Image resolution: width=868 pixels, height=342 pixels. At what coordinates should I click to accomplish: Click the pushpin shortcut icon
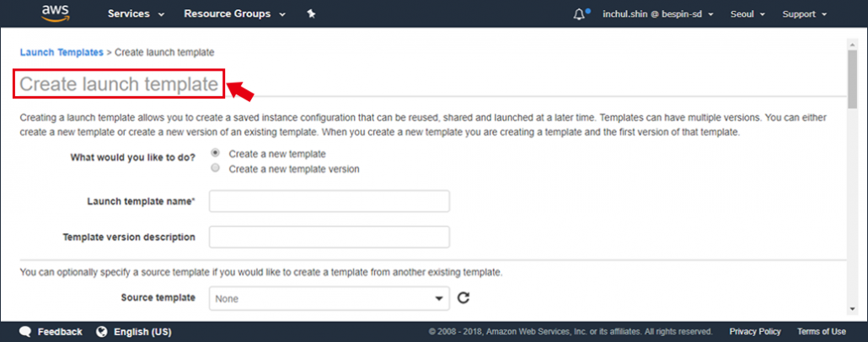(x=311, y=14)
